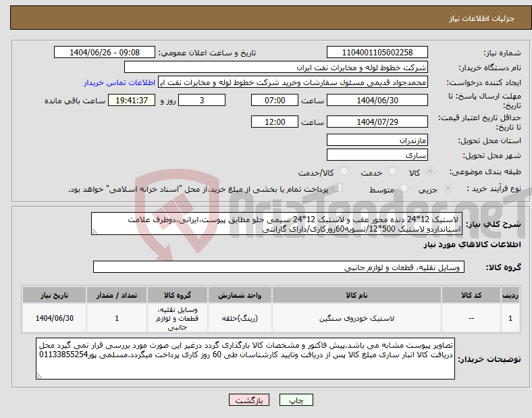This screenshot has height=418, width=532.
Task: Click the item name لاستیک خودروی سنگین cell
Action: coord(356,318)
